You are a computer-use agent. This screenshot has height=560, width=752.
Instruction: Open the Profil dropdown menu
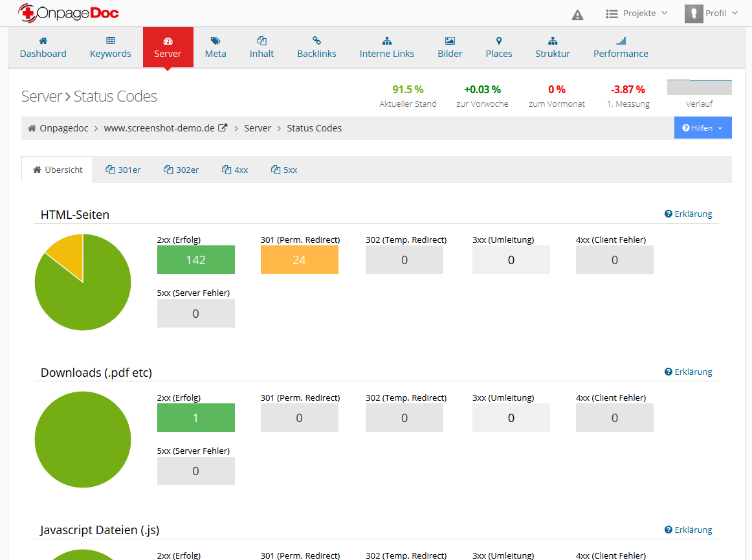pos(711,14)
